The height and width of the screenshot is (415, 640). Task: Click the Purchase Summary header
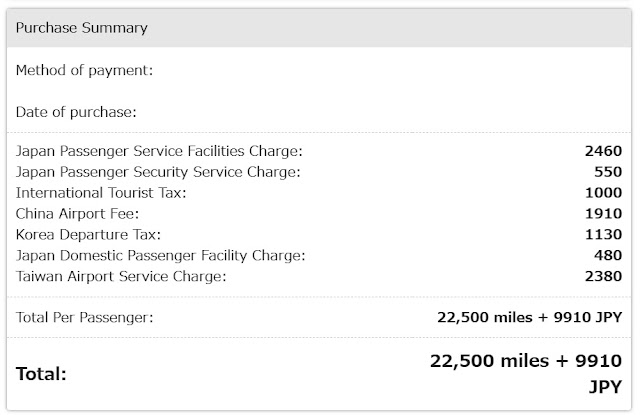pos(82,28)
